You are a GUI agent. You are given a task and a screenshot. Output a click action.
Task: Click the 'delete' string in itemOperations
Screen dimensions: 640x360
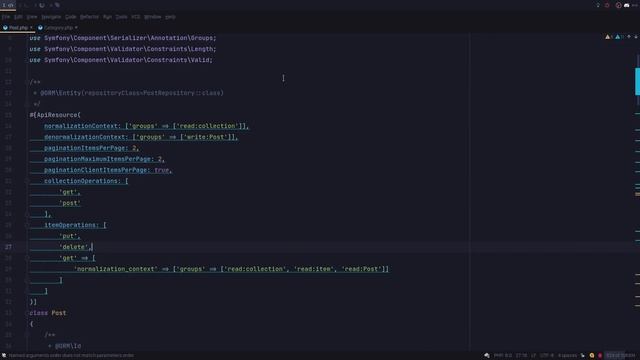(x=73, y=247)
